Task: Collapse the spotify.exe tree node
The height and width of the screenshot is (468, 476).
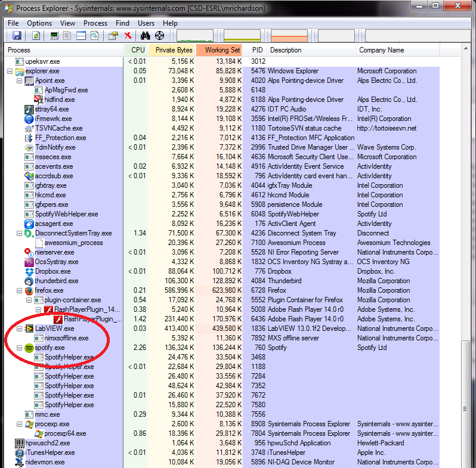Action: (x=20, y=348)
